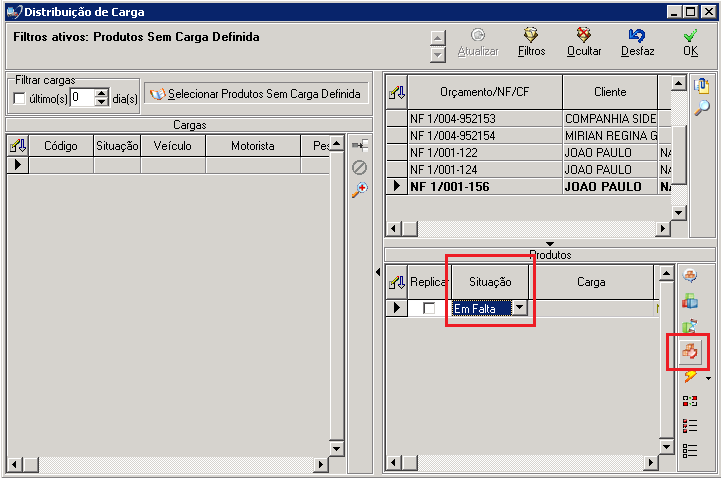The image size is (721, 478).
Task: Click the MIRIAN REGINA G client cell
Action: click(x=610, y=136)
